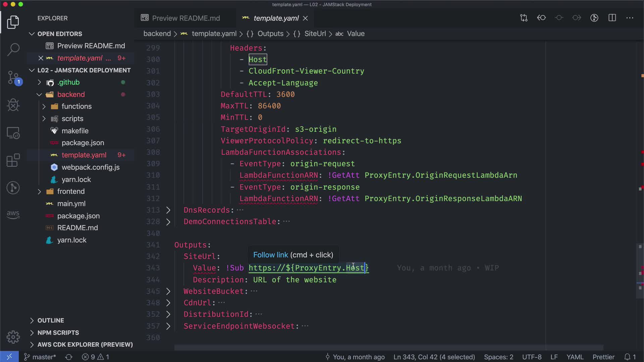Click the Prettier status bar item
The height and width of the screenshot is (362, 644).
tap(603, 357)
